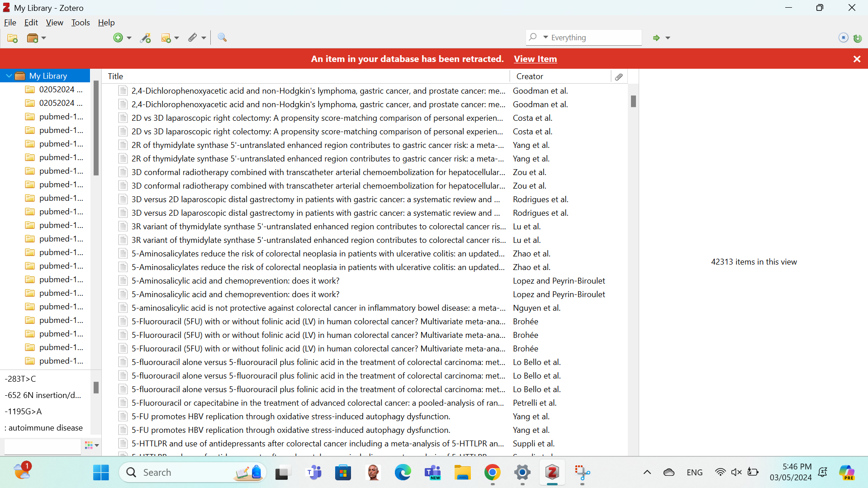This screenshot has height=488, width=868.
Task: Sort items by Creator column header
Action: (560, 76)
